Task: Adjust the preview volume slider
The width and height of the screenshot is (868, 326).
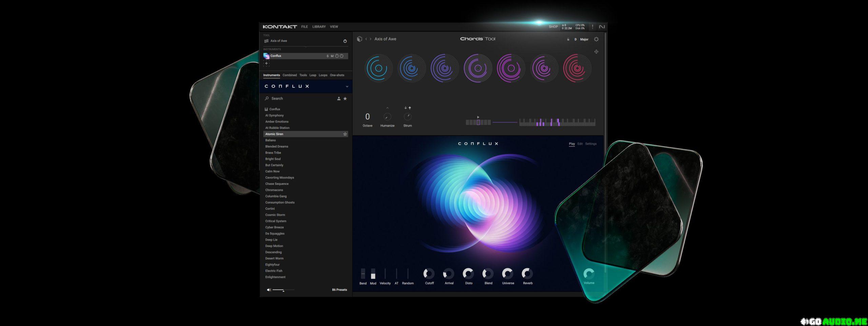Action: [283, 290]
